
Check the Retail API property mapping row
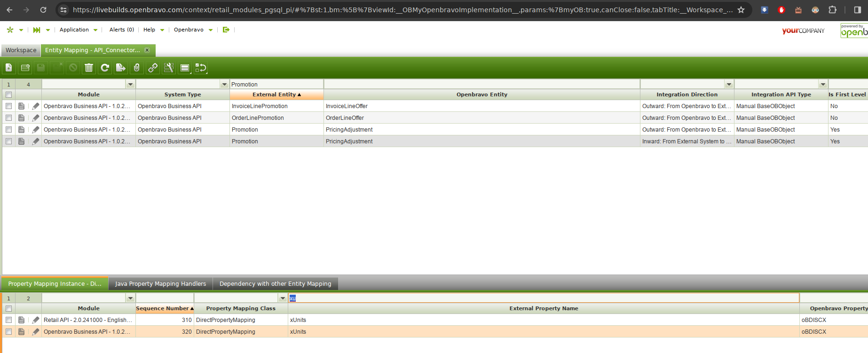pos(8,320)
